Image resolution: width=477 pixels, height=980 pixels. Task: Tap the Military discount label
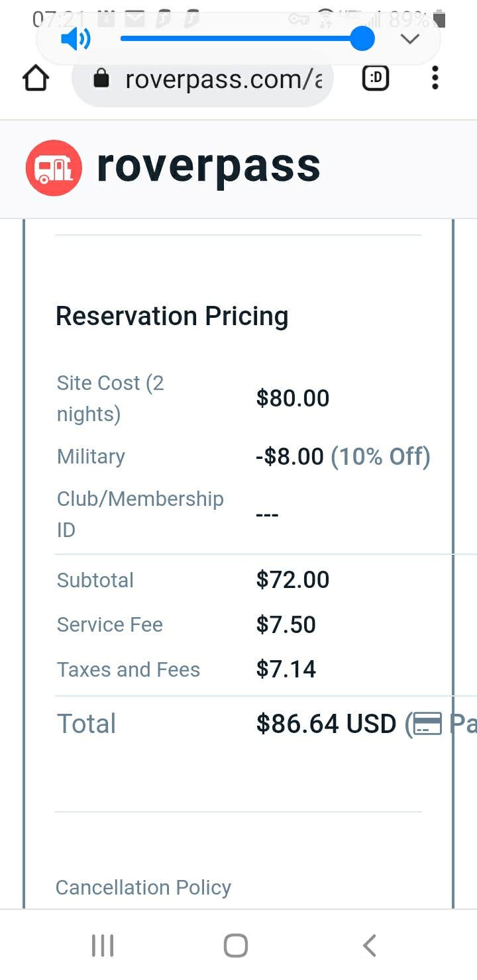(91, 456)
